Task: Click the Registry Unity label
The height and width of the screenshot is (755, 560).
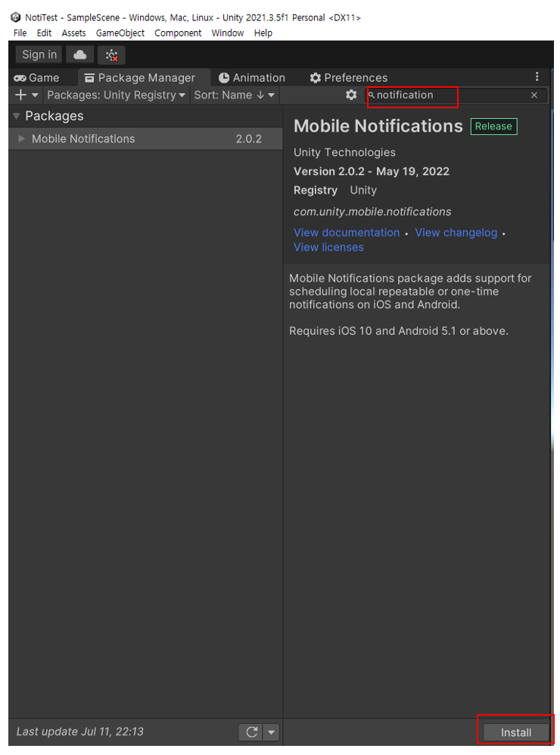Action: 334,190
